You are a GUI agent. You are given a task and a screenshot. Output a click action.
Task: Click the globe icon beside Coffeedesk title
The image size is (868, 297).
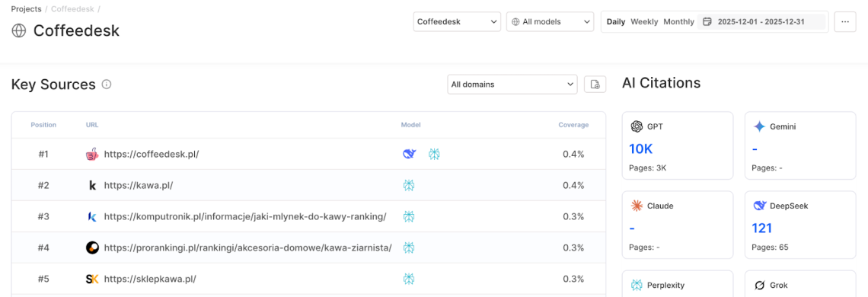coord(19,30)
